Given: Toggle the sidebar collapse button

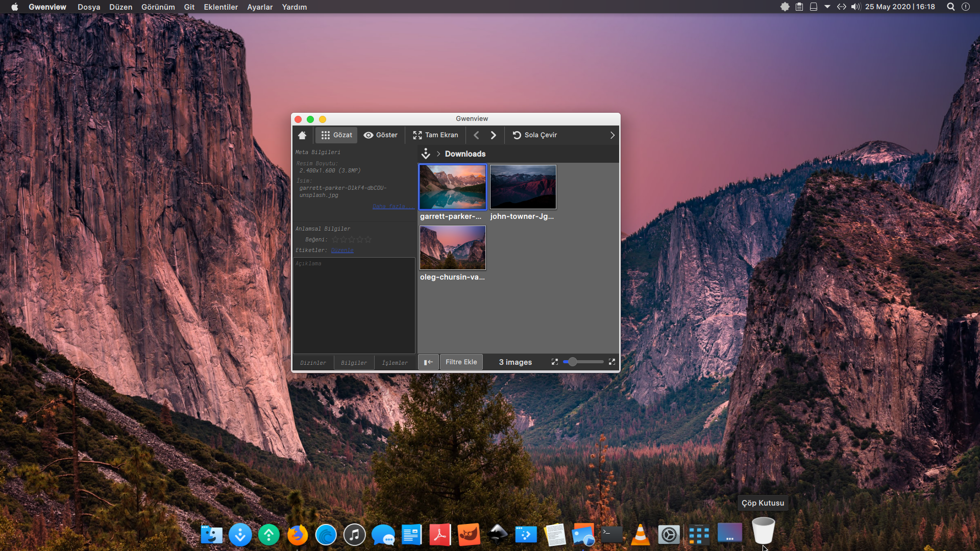Looking at the screenshot, I should click(428, 362).
